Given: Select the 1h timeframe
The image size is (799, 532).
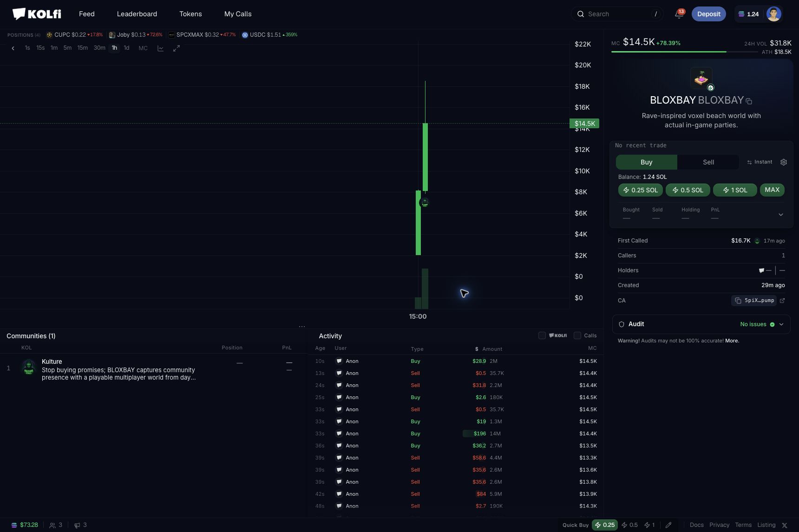Looking at the screenshot, I should pos(114,48).
